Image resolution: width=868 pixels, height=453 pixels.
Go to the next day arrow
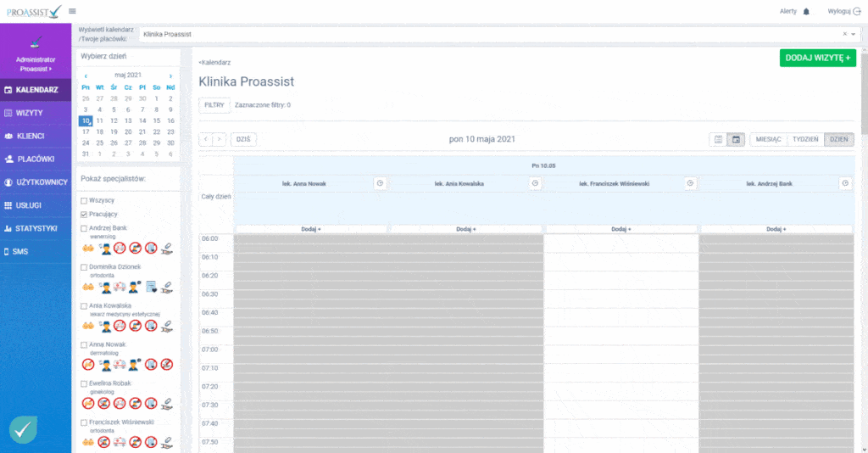(x=220, y=140)
